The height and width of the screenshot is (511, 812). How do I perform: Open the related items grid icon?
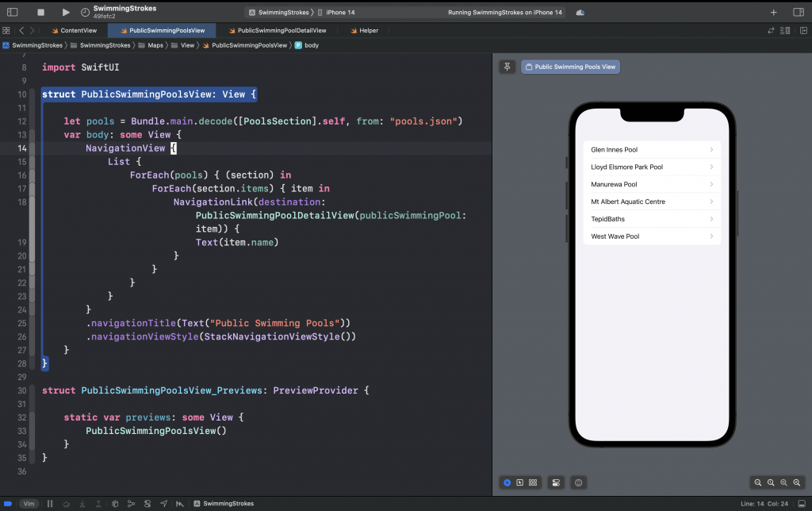pos(6,31)
